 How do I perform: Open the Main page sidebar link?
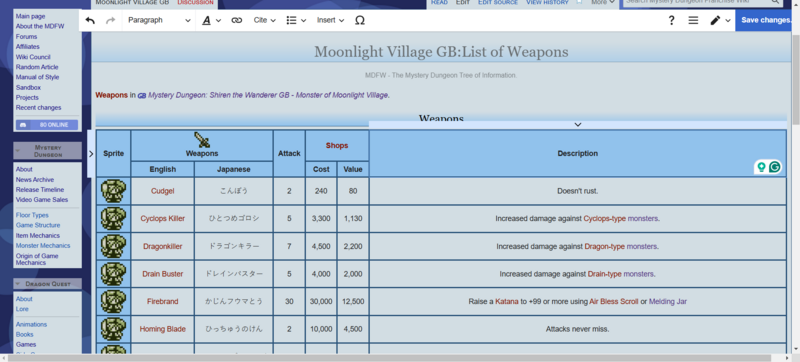pos(30,16)
